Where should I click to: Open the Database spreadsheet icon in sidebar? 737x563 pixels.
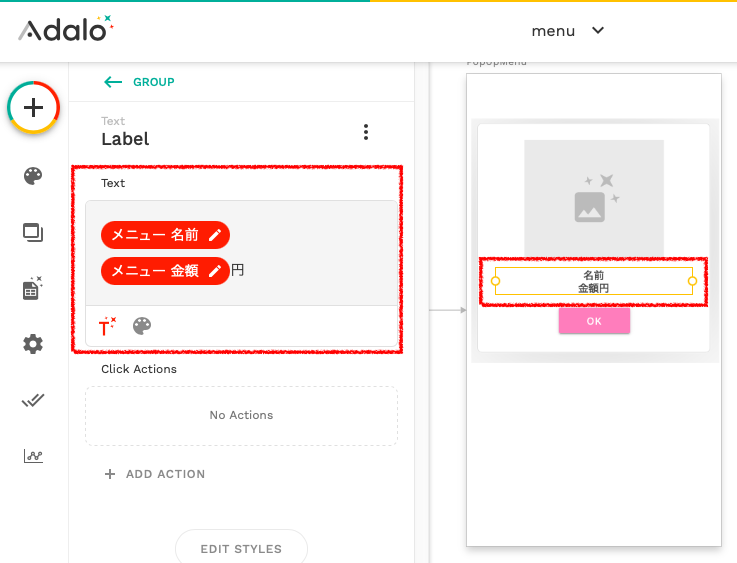32,288
